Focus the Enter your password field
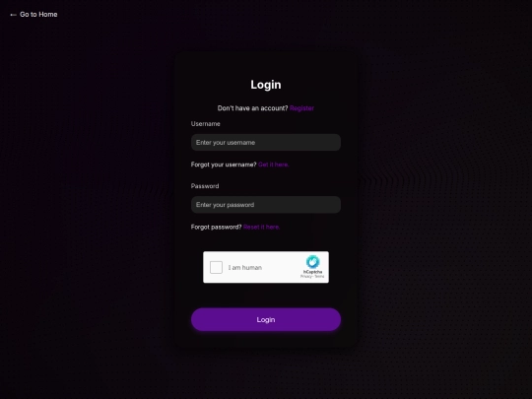532x399 pixels. (266, 205)
